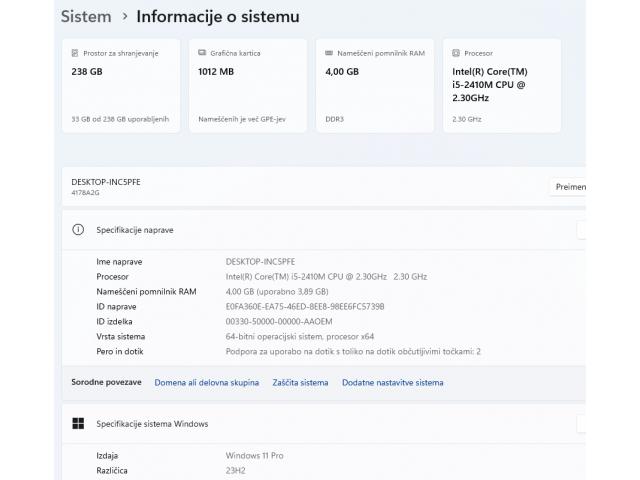
Task: Click the Windows logo icon
Action: 78,423
